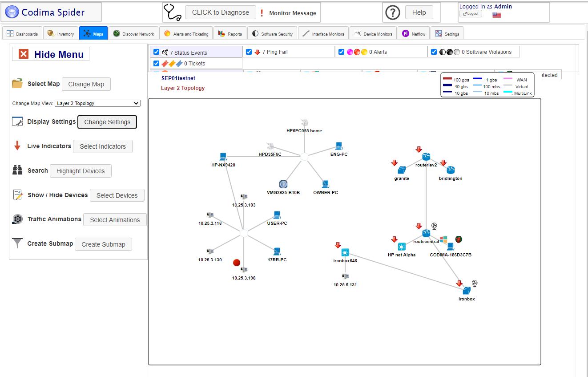
Task: Click the MultiLink legend color line
Action: tap(507, 93)
